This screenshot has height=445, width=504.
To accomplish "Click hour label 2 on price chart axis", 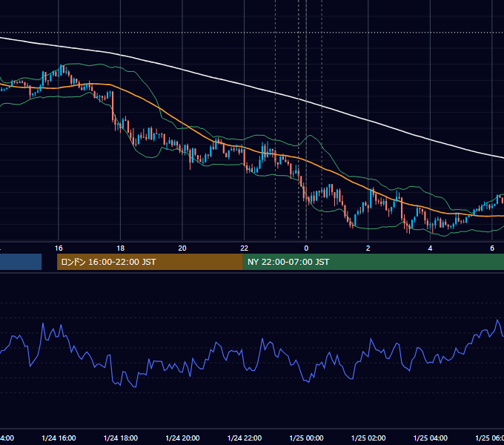I will (368, 248).
